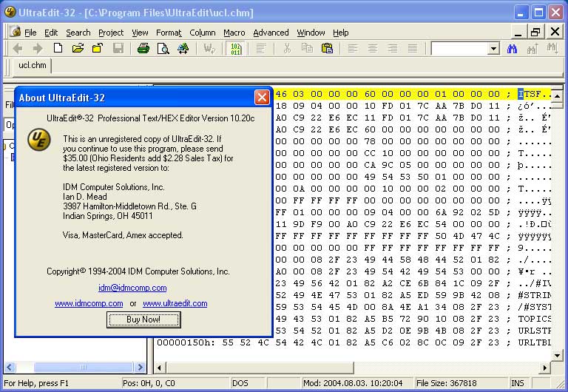This screenshot has width=568, height=392.
Task: Open the find text dropdown arrow in toolbar
Action: tap(493, 49)
